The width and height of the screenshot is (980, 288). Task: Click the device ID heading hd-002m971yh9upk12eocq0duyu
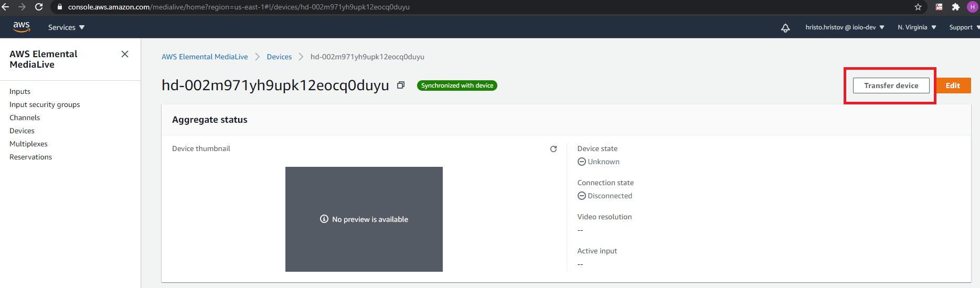pyautogui.click(x=275, y=85)
